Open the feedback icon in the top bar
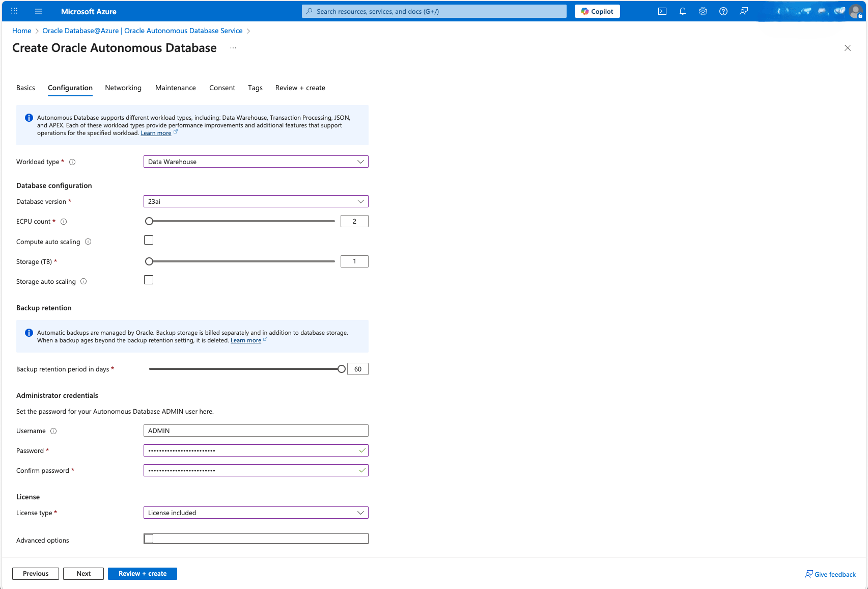The width and height of the screenshot is (868, 589). (x=744, y=11)
